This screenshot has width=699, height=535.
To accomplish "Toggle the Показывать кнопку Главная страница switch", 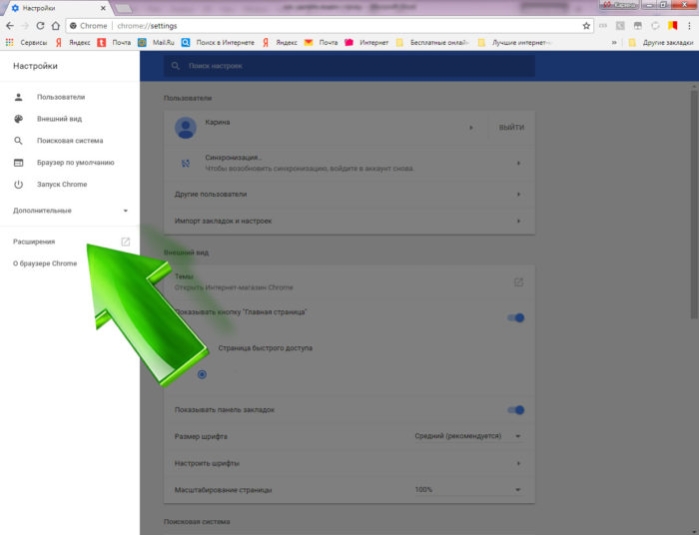I will point(516,318).
